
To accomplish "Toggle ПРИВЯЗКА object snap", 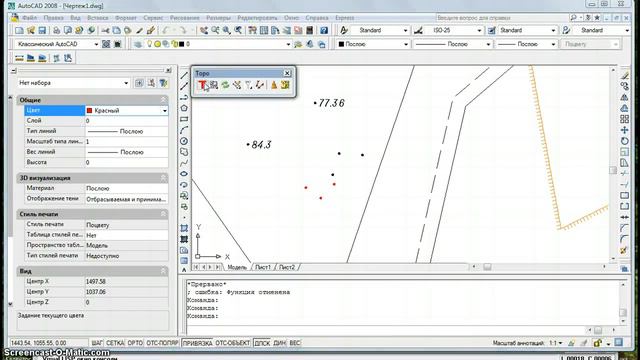I will pos(197,343).
